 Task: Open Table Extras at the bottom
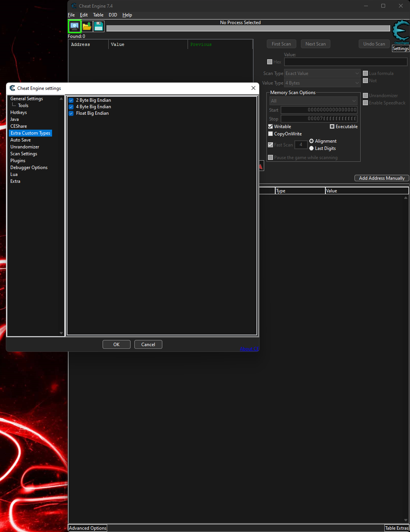tap(397, 528)
